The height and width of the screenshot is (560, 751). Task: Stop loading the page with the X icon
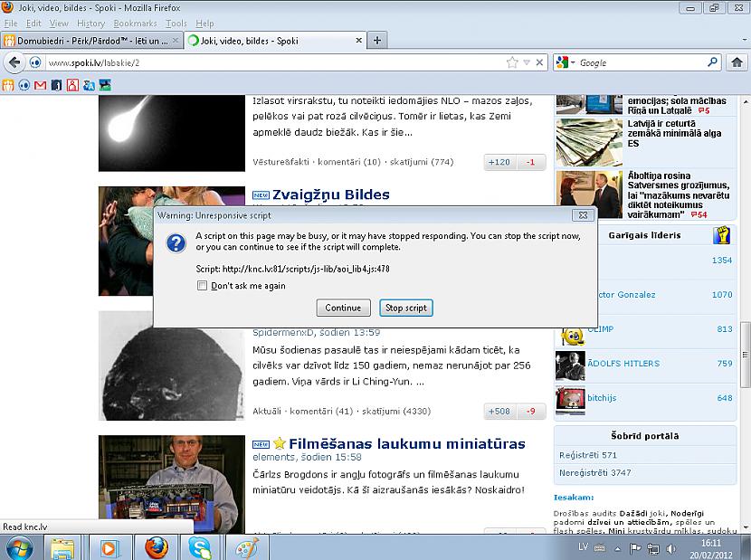click(x=539, y=62)
